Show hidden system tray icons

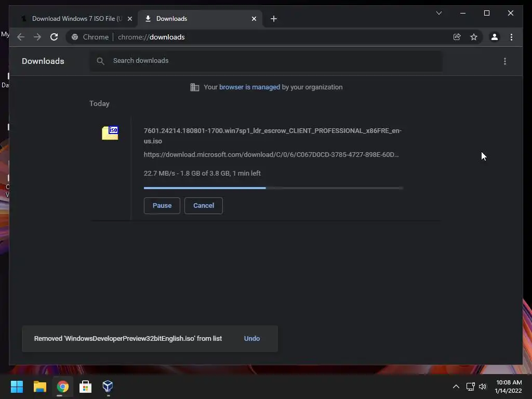(x=456, y=387)
